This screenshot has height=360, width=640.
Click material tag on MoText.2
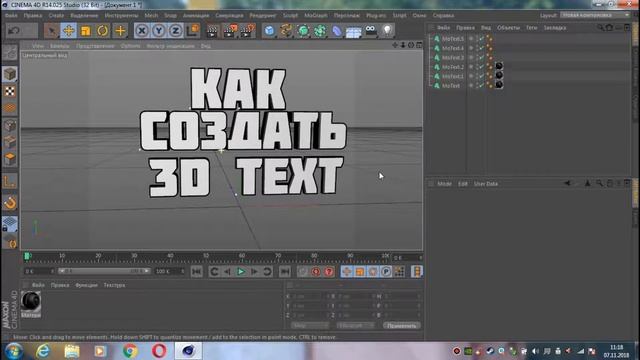tap(499, 66)
